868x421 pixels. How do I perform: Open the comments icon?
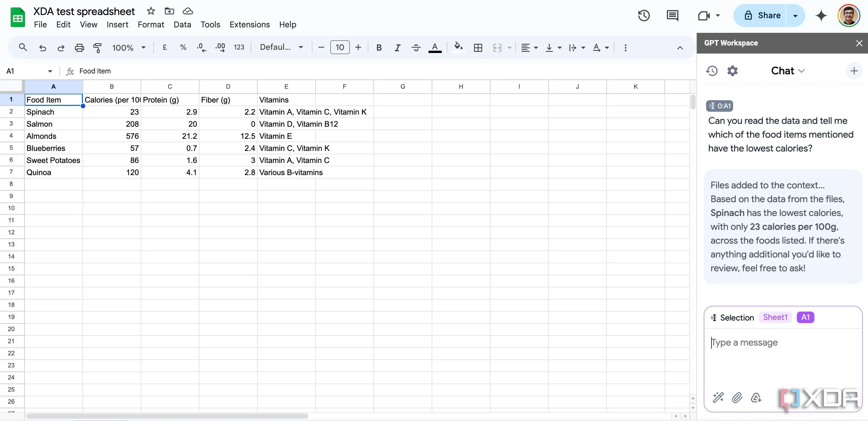click(672, 16)
